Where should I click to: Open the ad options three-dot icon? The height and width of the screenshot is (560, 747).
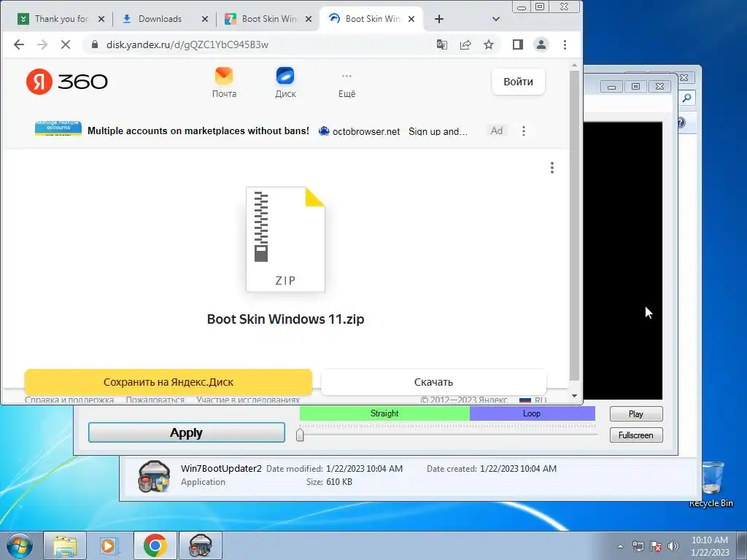pos(524,131)
